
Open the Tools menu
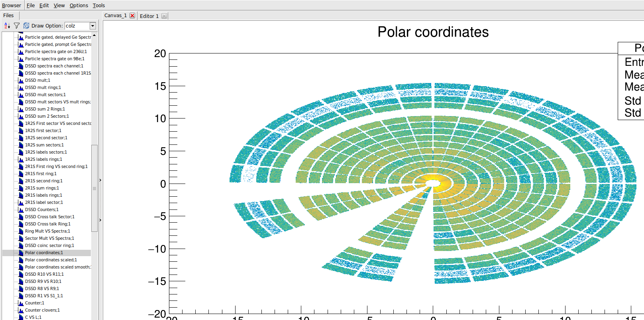point(98,5)
